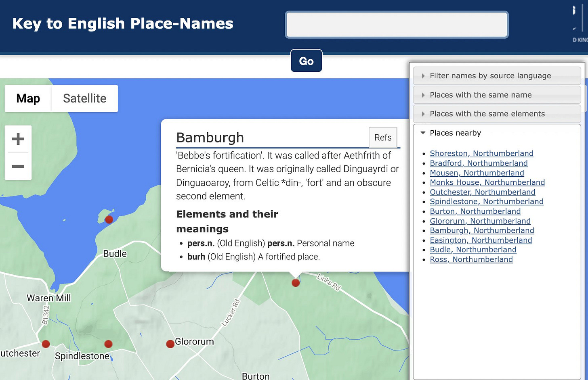Click the map zoom out minus icon
This screenshot has height=380, width=588.
click(x=18, y=166)
